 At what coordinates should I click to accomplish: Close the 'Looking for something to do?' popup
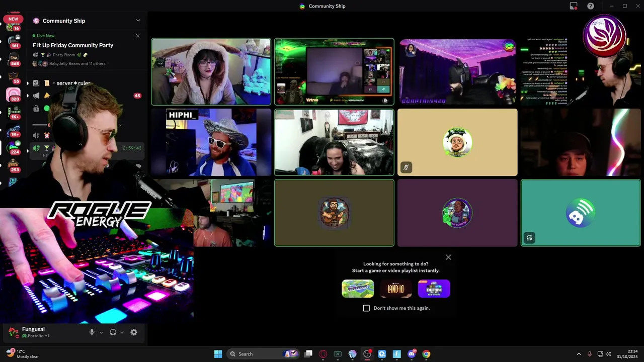(448, 257)
